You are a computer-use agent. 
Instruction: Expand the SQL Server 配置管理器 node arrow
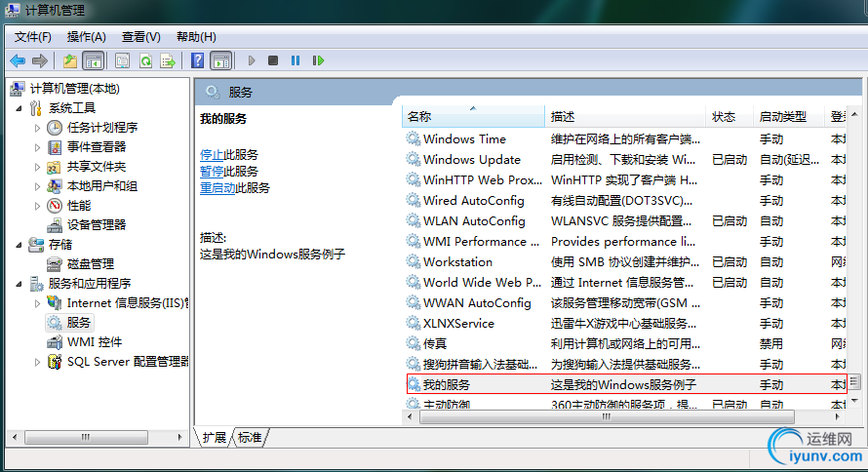tap(37, 362)
